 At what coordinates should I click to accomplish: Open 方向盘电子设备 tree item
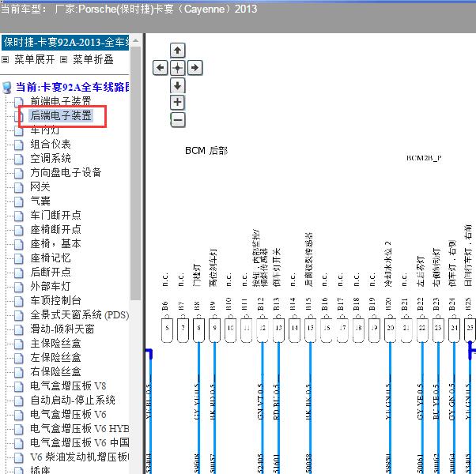pyautogui.click(x=66, y=172)
